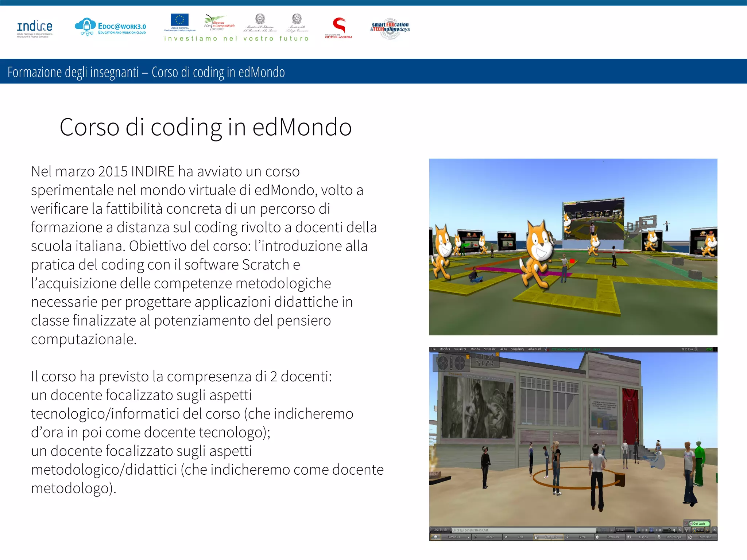
Task: Click the music note icon
Action: coord(639,530)
